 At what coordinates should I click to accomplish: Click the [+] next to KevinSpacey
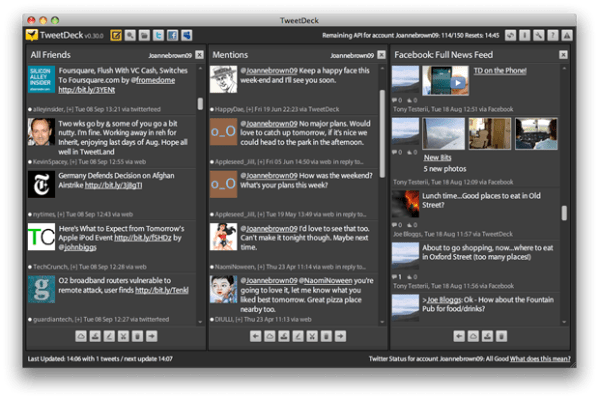point(73,162)
